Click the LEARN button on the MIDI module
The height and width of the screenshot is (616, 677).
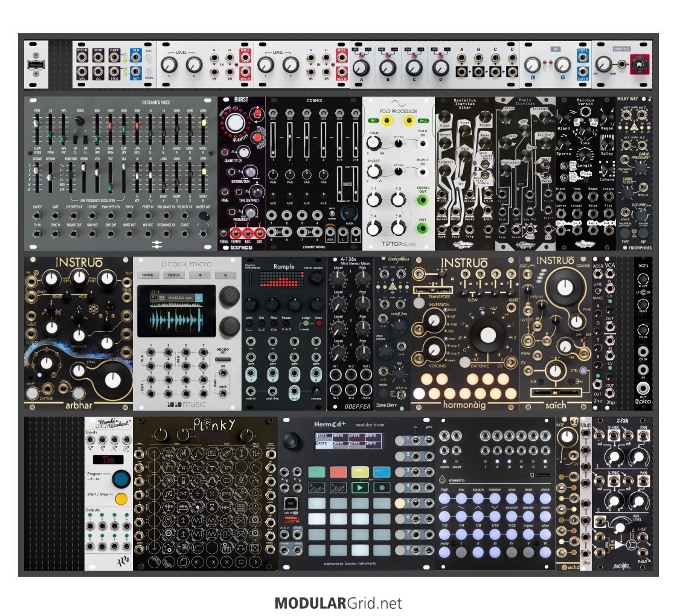pos(149,72)
